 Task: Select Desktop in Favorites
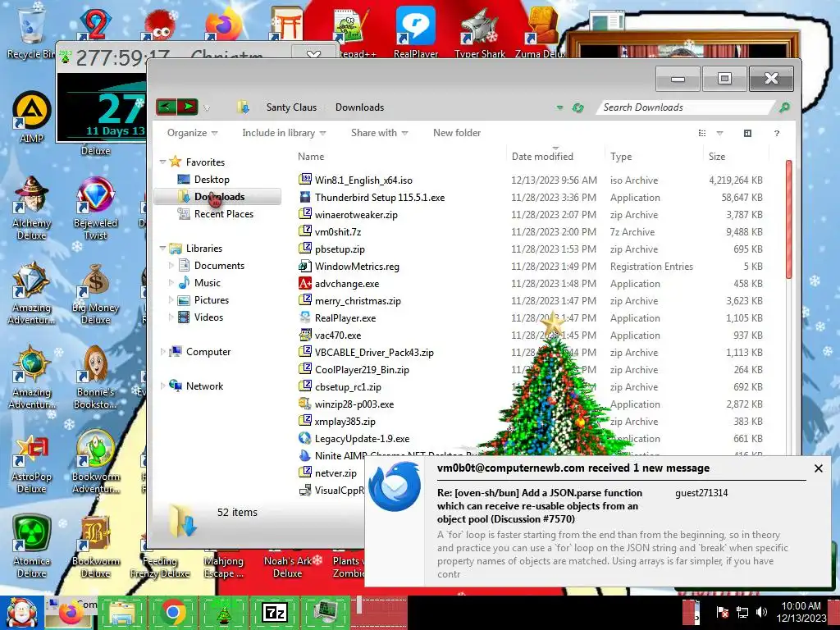click(212, 180)
